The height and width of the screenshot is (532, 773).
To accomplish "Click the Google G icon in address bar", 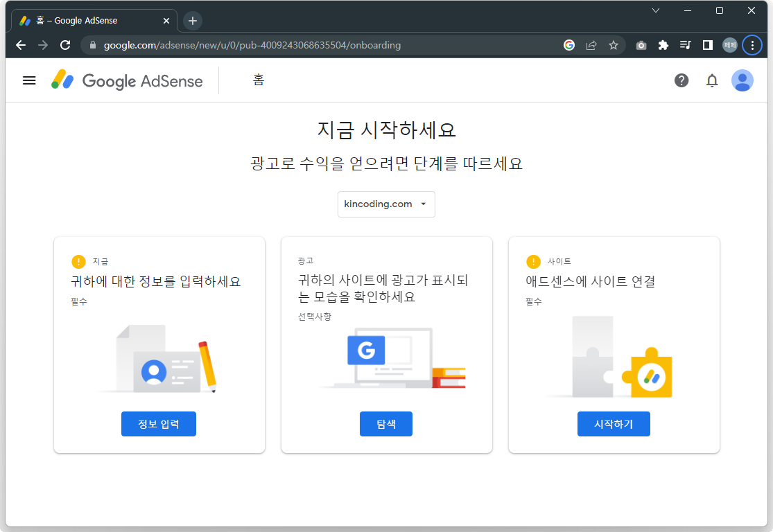I will (x=569, y=45).
